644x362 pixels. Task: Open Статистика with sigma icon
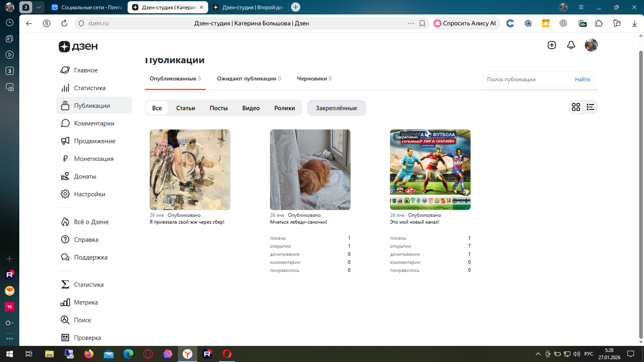pos(89,285)
